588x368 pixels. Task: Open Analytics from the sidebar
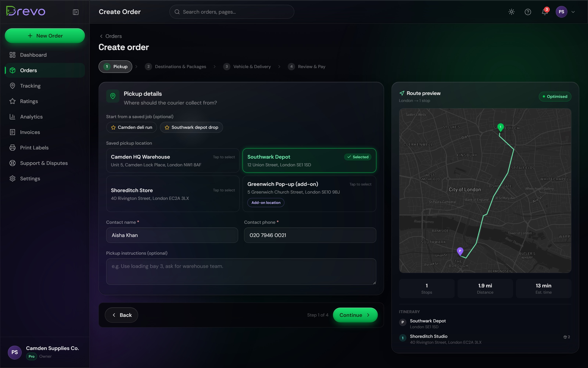point(45,117)
